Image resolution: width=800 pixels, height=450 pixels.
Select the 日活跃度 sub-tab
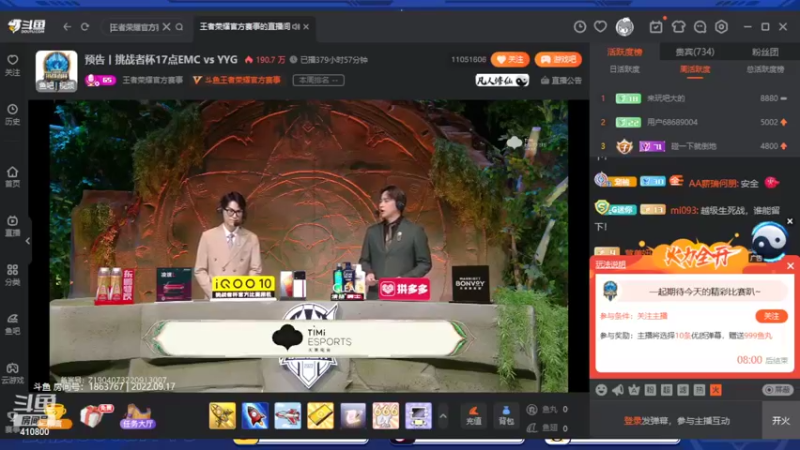(x=624, y=69)
